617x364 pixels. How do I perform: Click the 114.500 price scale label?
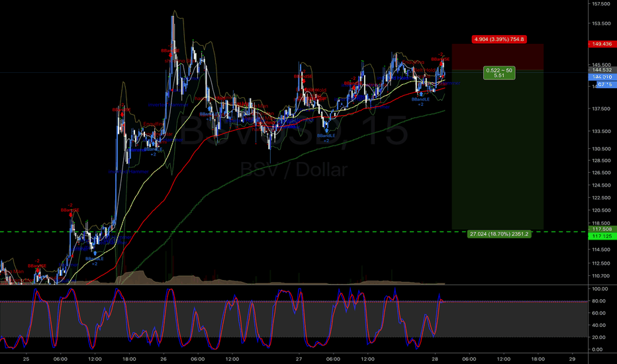pos(601,250)
